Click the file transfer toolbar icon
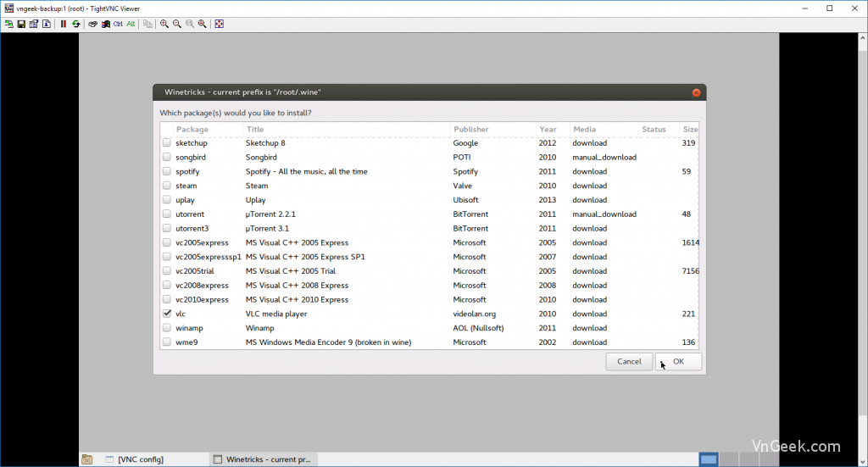 click(147, 24)
